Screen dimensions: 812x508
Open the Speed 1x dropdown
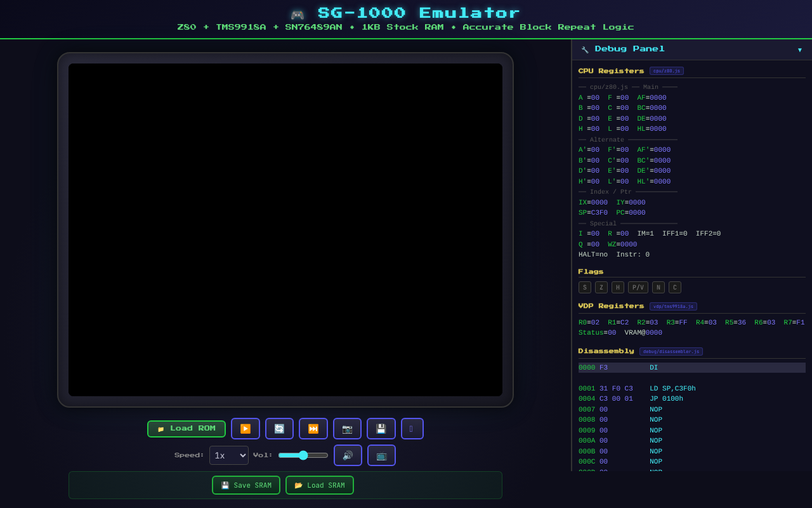coord(229,455)
